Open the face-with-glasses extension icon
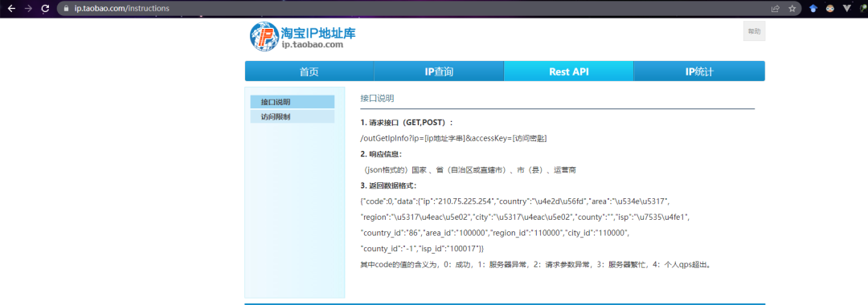This screenshot has width=868, height=305. point(830,9)
